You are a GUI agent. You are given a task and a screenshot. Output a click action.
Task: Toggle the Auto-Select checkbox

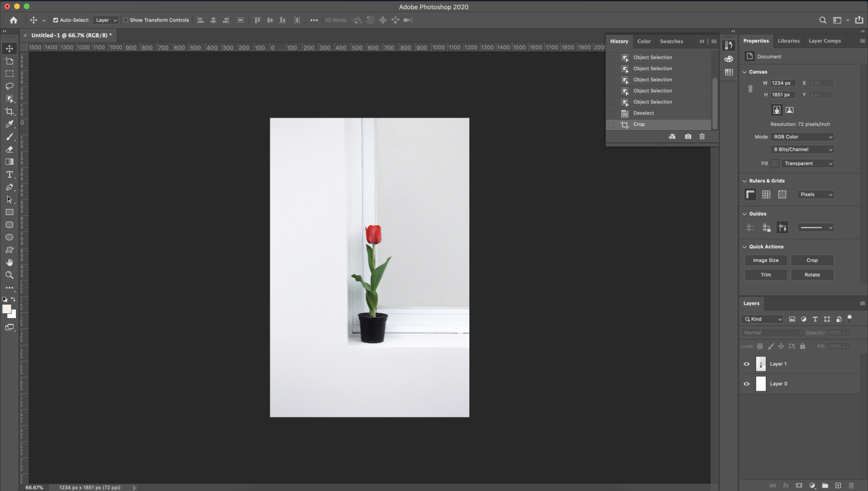click(56, 20)
